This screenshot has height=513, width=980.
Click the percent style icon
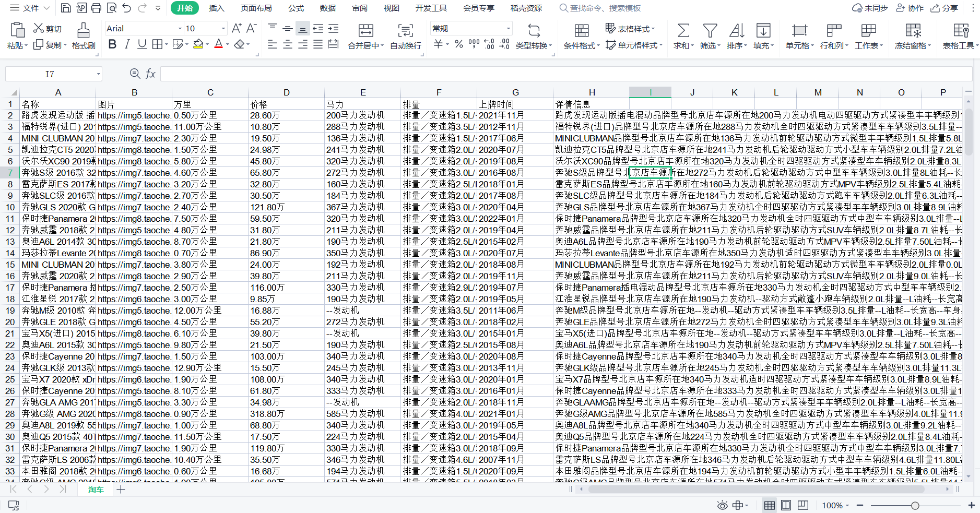(x=458, y=44)
